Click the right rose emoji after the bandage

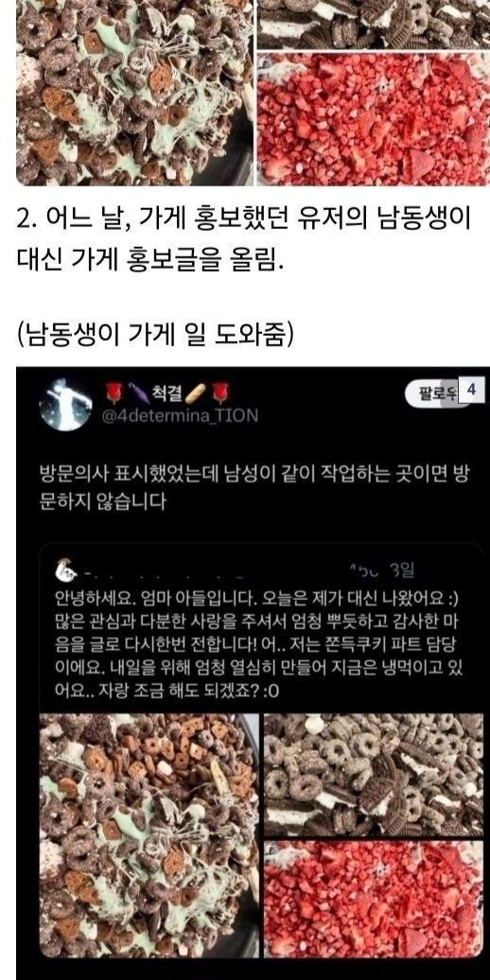[x=221, y=394]
